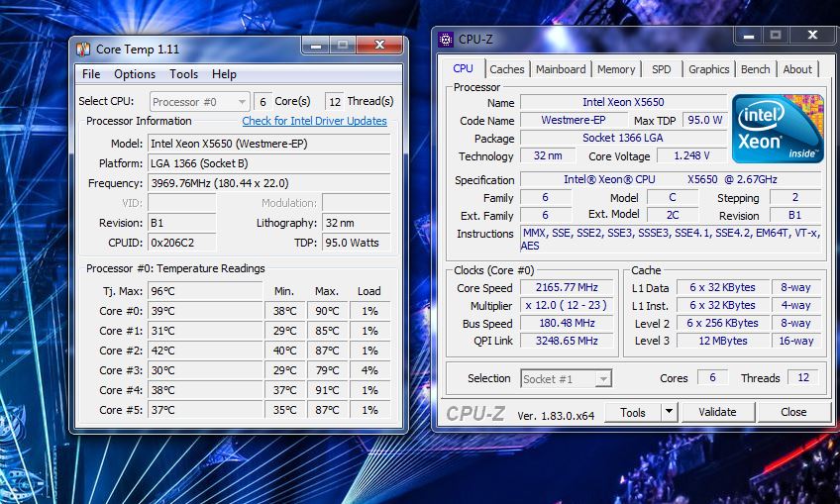Click the Lithography value 32 nm in Core Temp
The height and width of the screenshot is (504, 840).
357,223
